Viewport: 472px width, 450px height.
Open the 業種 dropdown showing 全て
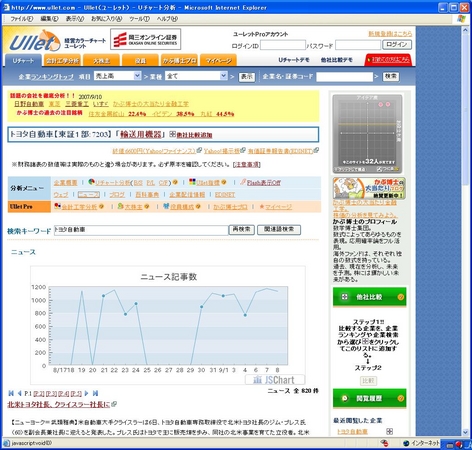click(x=196, y=76)
